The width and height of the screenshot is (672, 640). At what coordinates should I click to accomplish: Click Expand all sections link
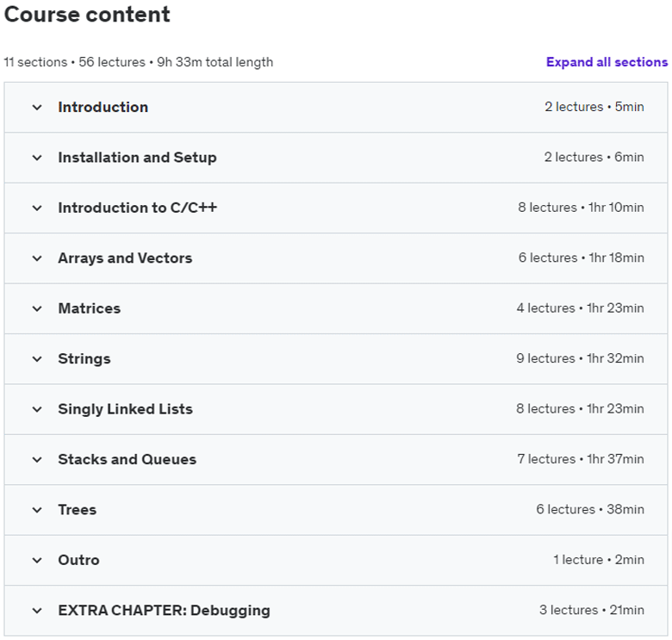(607, 62)
